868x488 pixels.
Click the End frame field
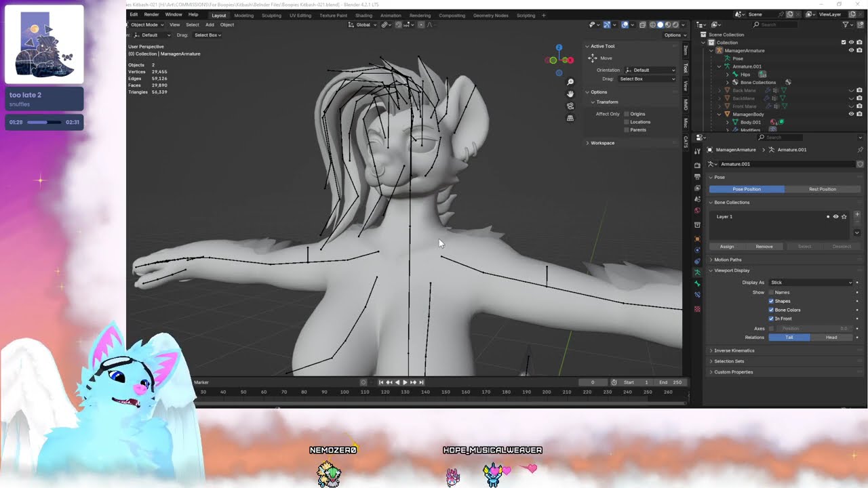pyautogui.click(x=670, y=382)
